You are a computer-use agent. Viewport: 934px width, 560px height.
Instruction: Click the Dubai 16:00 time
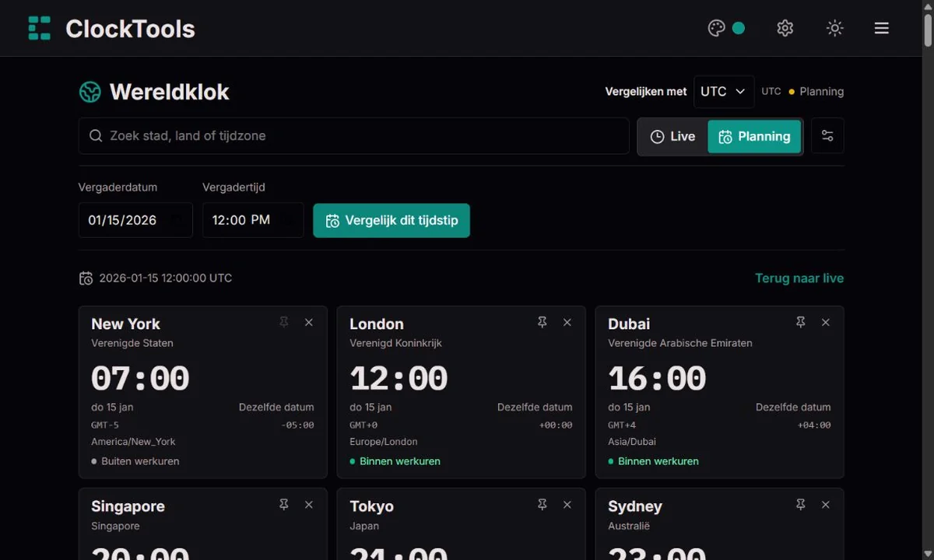pyautogui.click(x=657, y=379)
